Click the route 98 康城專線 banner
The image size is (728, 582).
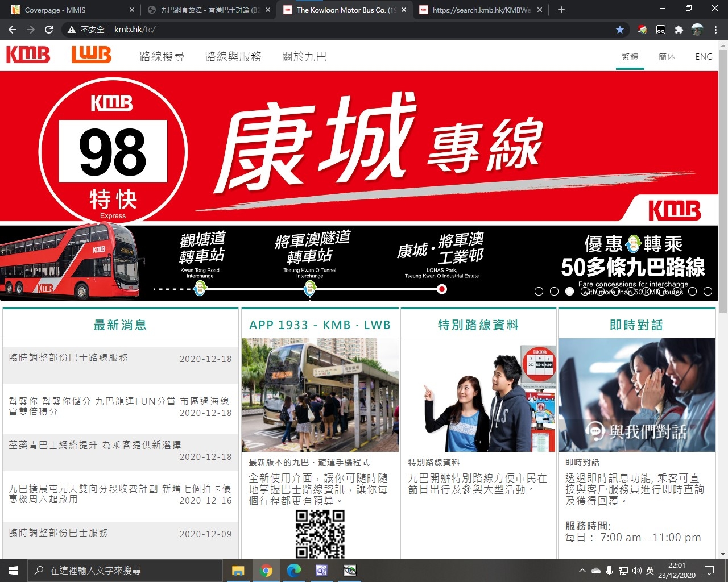coord(359,186)
